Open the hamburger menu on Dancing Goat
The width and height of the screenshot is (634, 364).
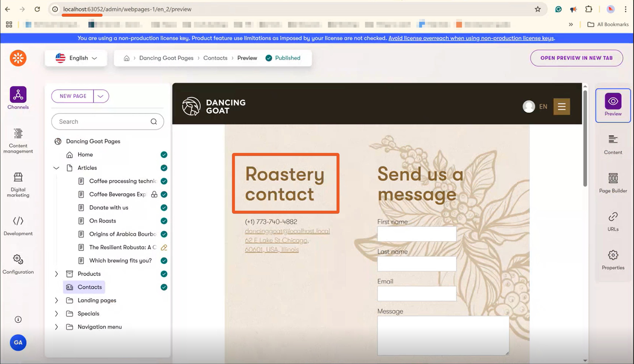tap(561, 107)
